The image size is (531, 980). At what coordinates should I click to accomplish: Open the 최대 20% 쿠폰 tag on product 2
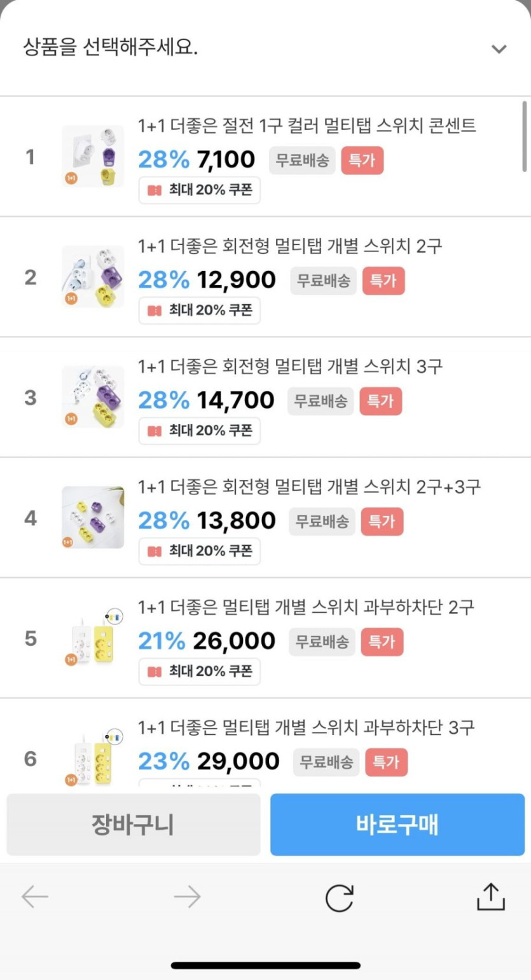pyautogui.click(x=200, y=311)
